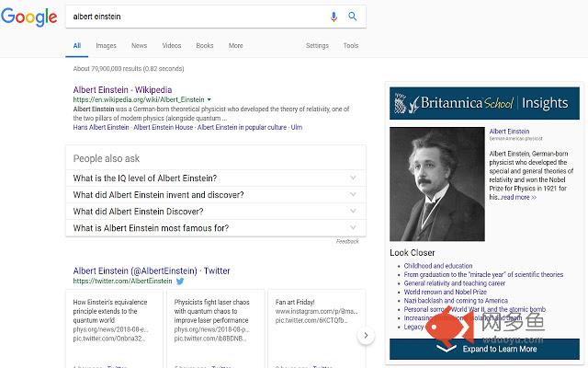
Task: Open tweet about Einstein's equivalence principle
Action: pos(114,328)
